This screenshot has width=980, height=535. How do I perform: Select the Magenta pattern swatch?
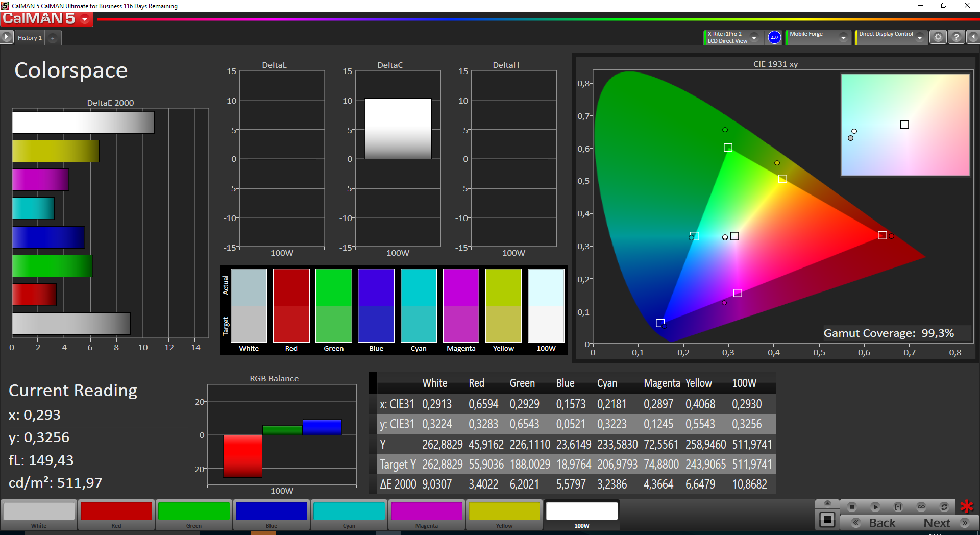[427, 515]
